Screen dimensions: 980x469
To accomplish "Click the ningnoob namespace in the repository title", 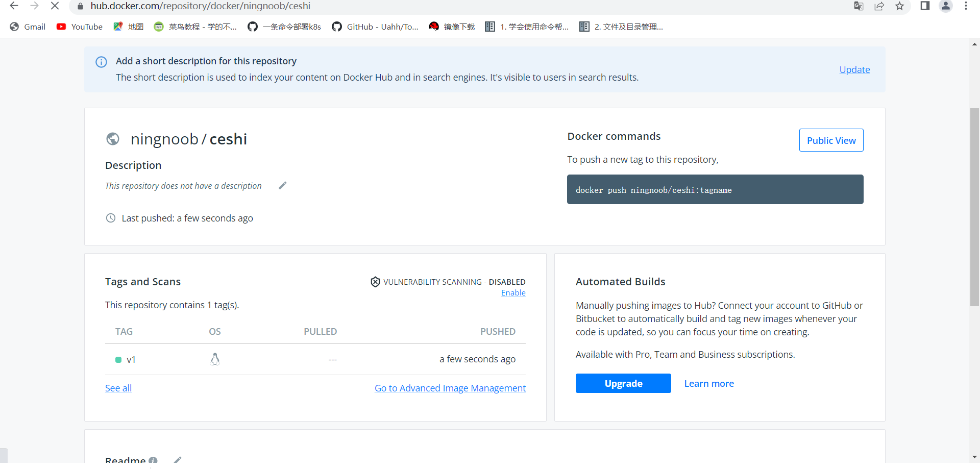I will [164, 139].
